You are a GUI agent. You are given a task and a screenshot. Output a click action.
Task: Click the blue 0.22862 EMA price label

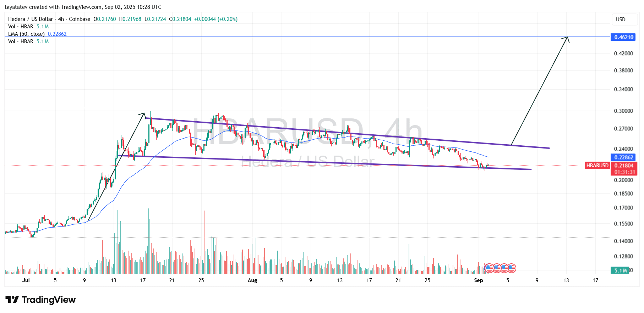(x=623, y=157)
